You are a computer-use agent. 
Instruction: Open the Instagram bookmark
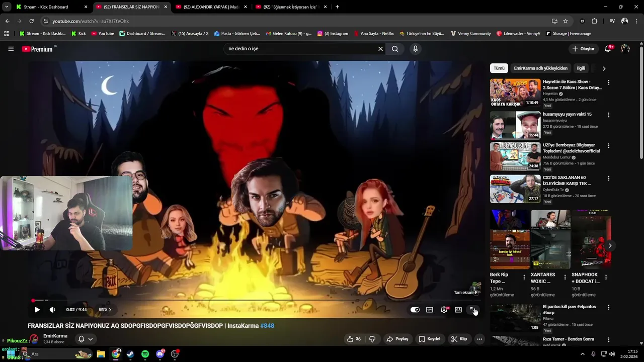(333, 33)
